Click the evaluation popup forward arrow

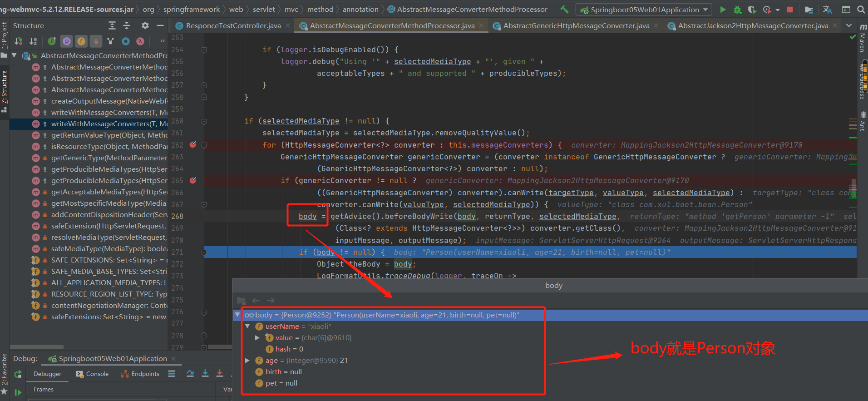tap(271, 301)
